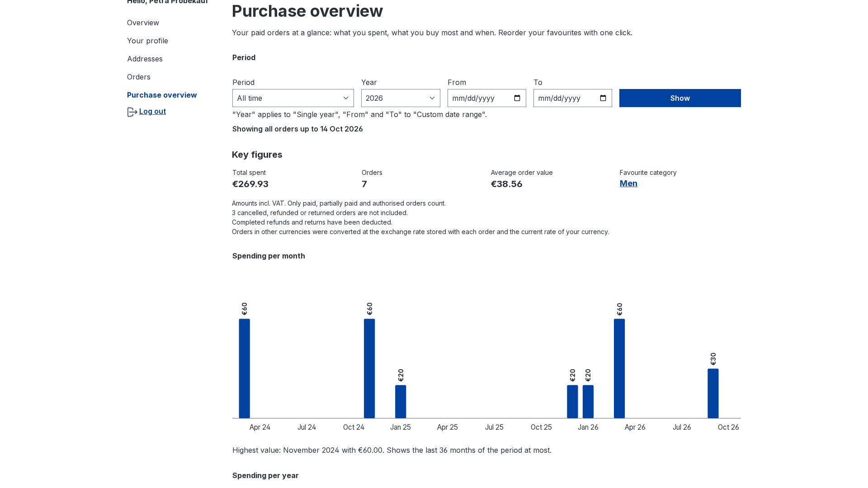Open the Period dropdown set to All time

pos(293,98)
